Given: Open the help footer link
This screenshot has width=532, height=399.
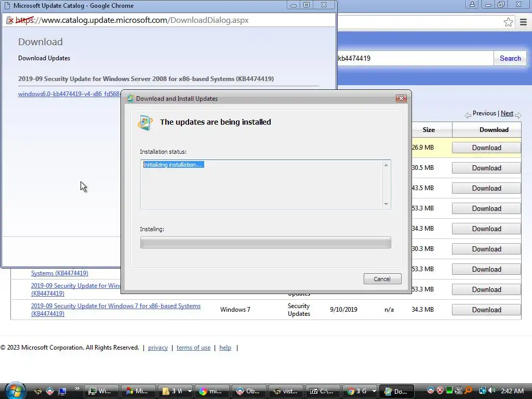Looking at the screenshot, I should (x=225, y=348).
